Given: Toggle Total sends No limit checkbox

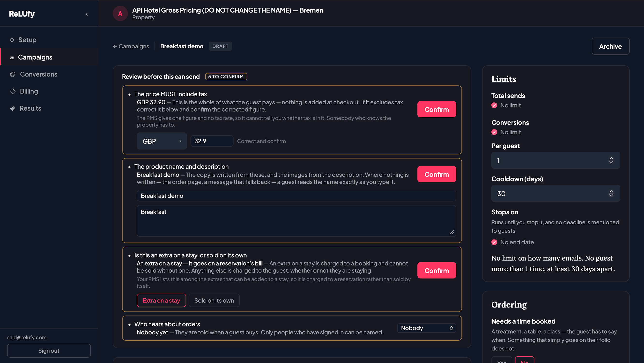Looking at the screenshot, I should pyautogui.click(x=494, y=105).
